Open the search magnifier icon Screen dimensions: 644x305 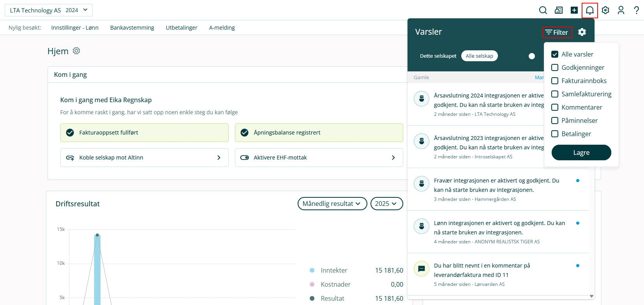[543, 10]
